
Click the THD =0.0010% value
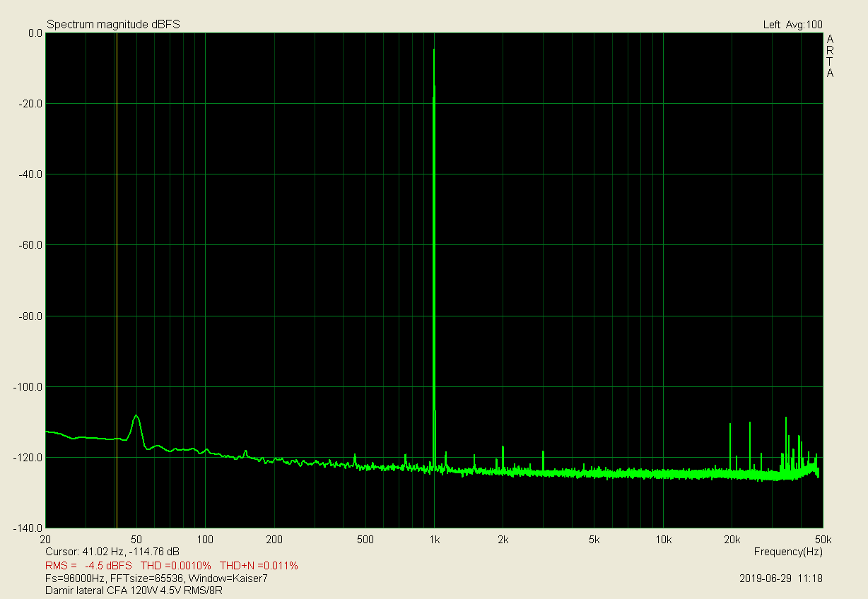pyautogui.click(x=176, y=566)
